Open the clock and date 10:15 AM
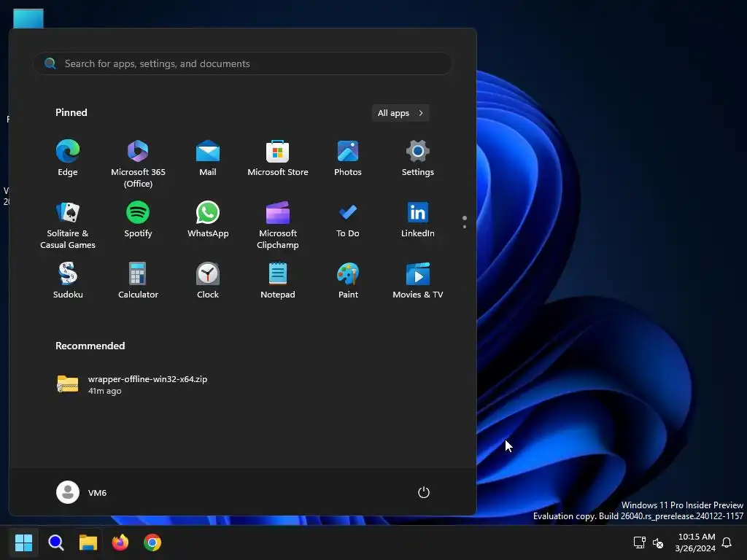The height and width of the screenshot is (560, 747). click(695, 542)
